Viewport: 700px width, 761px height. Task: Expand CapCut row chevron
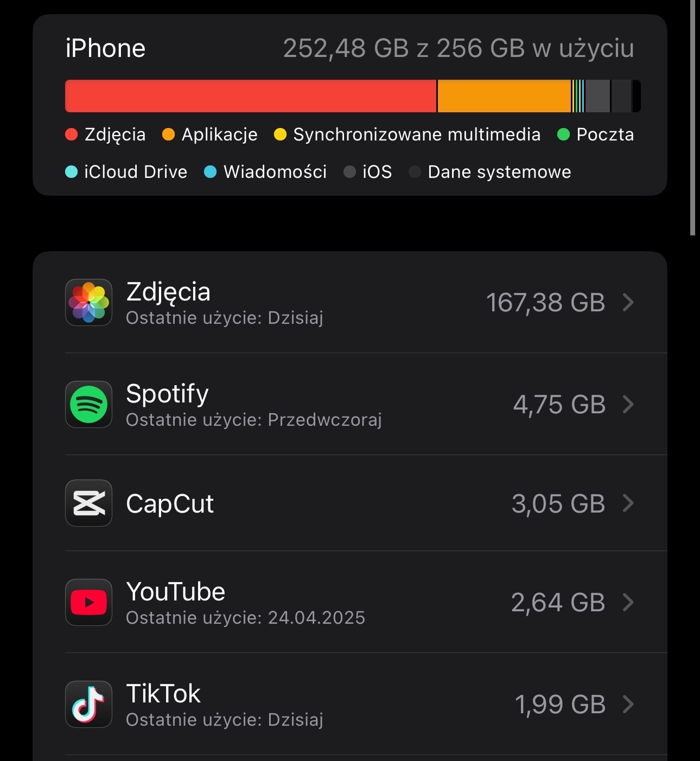(628, 503)
